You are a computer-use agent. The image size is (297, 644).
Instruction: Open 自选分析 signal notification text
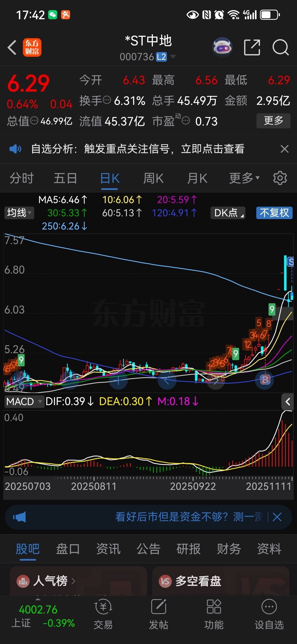point(138,149)
